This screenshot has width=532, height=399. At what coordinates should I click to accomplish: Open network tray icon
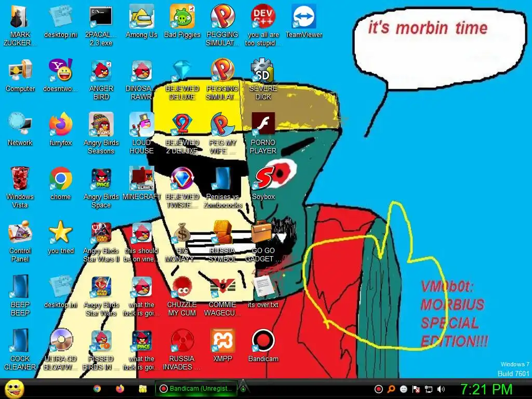coord(429,389)
